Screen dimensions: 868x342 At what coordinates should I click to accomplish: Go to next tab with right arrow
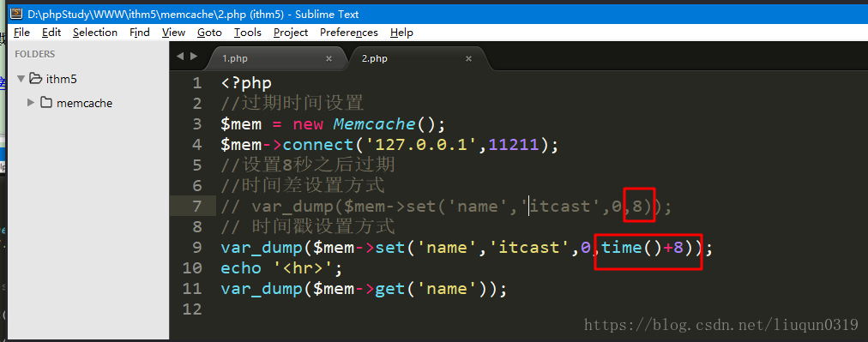point(193,56)
